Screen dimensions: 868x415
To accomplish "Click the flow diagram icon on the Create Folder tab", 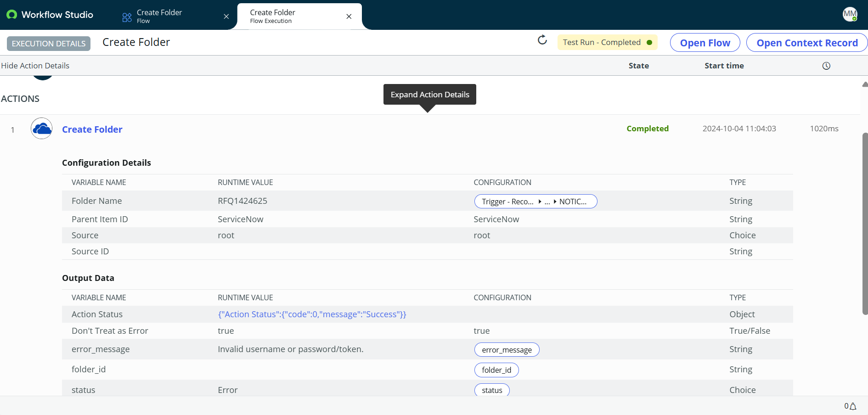I will (x=126, y=16).
